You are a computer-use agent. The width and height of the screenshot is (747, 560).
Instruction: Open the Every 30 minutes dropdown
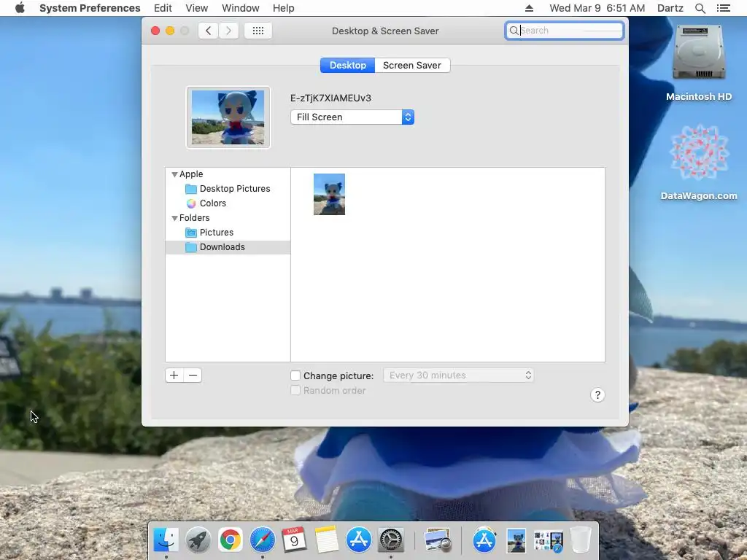pos(458,376)
